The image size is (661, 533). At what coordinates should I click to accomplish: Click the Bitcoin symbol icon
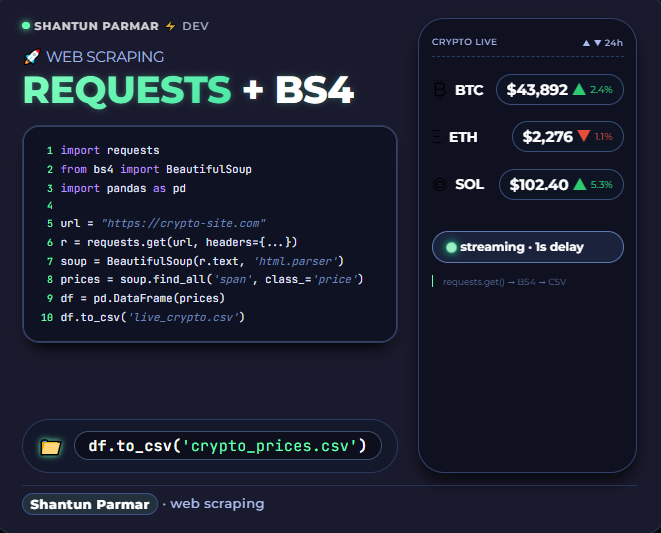[439, 90]
